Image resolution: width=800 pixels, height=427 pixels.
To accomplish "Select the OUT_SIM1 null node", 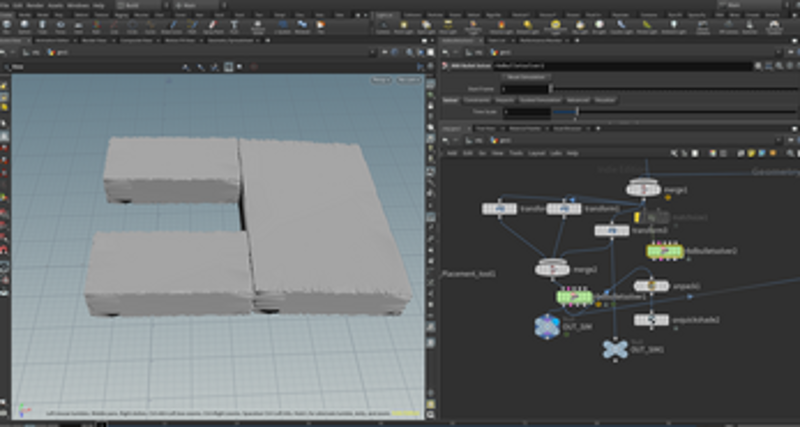I will 615,348.
